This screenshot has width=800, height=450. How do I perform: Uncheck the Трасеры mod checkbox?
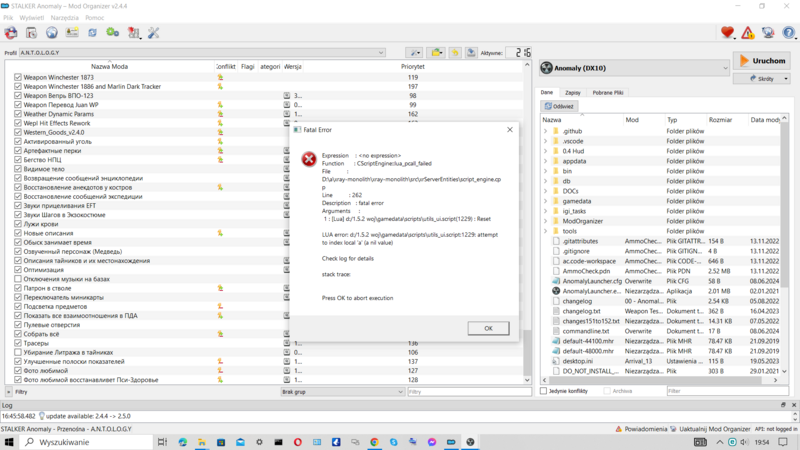[18, 343]
